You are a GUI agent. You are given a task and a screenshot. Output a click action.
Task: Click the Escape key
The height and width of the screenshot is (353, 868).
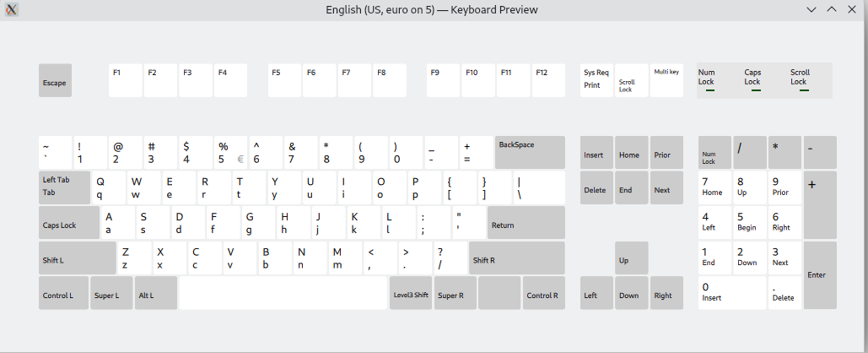(x=55, y=81)
